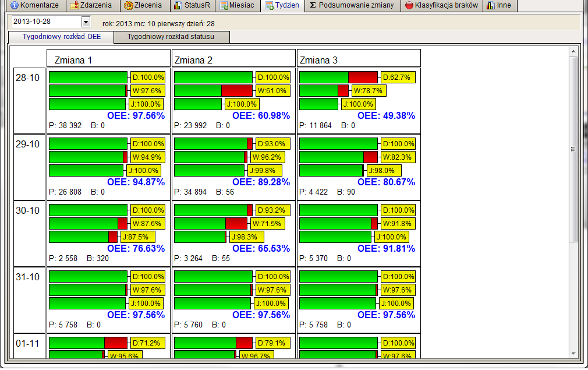Click OEE: 76.63% value
Viewport: 588px width, 370px height.
pos(136,248)
